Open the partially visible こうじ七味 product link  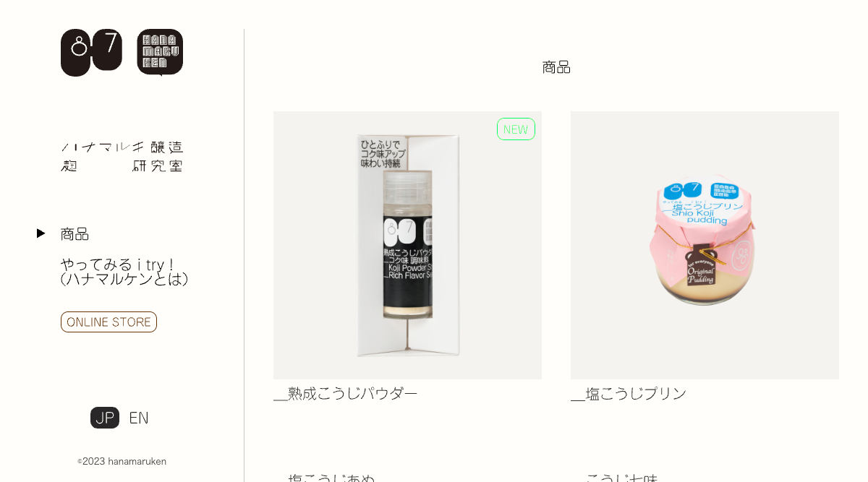(x=615, y=478)
